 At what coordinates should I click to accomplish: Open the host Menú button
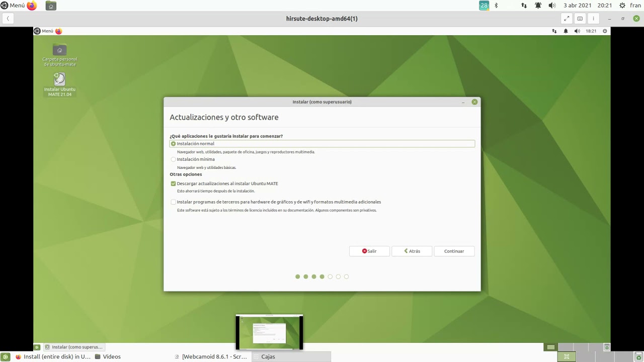(x=13, y=6)
